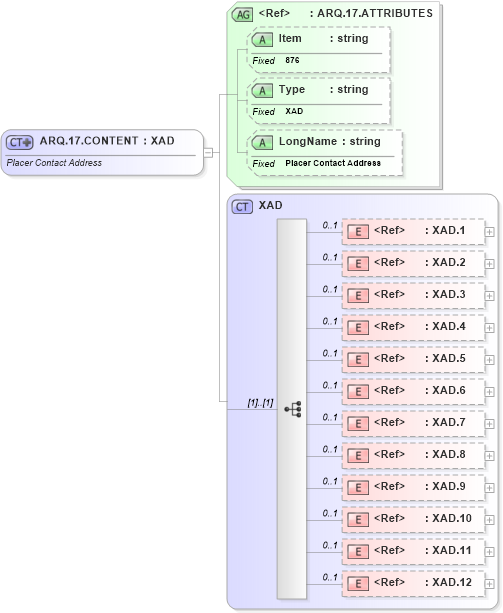503x613 pixels.
Task: Expand the XAD.5 element
Action: [489, 360]
